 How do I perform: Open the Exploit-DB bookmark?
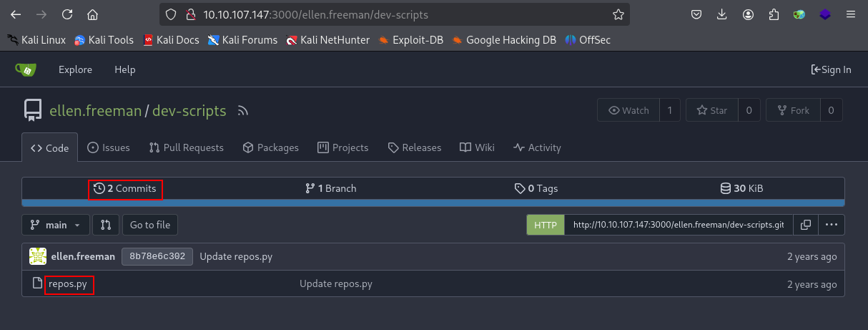click(411, 40)
